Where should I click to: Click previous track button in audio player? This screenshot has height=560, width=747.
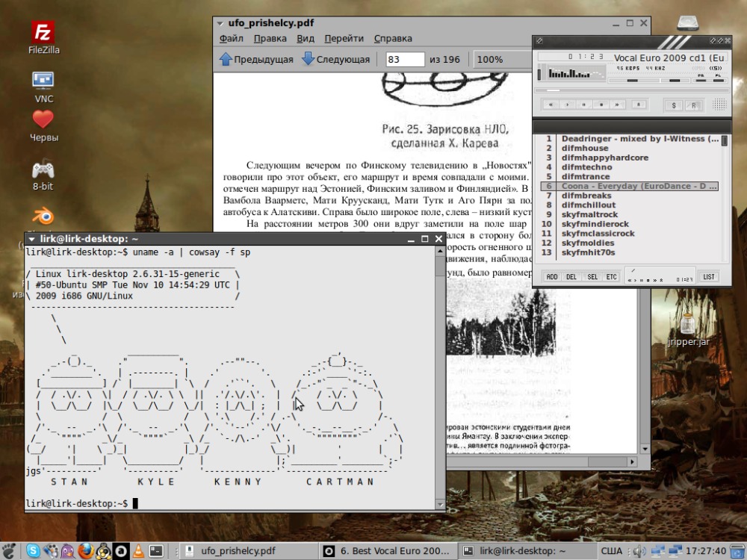click(551, 105)
